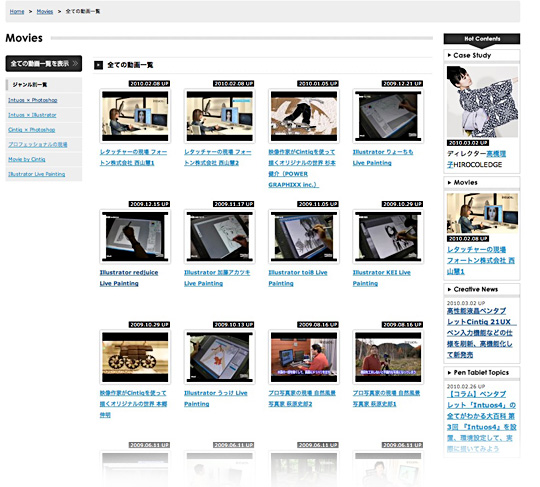Click プロ写真家の現場 荻原史郎2 link
Viewport: 540px width, 487px height.
(302, 398)
